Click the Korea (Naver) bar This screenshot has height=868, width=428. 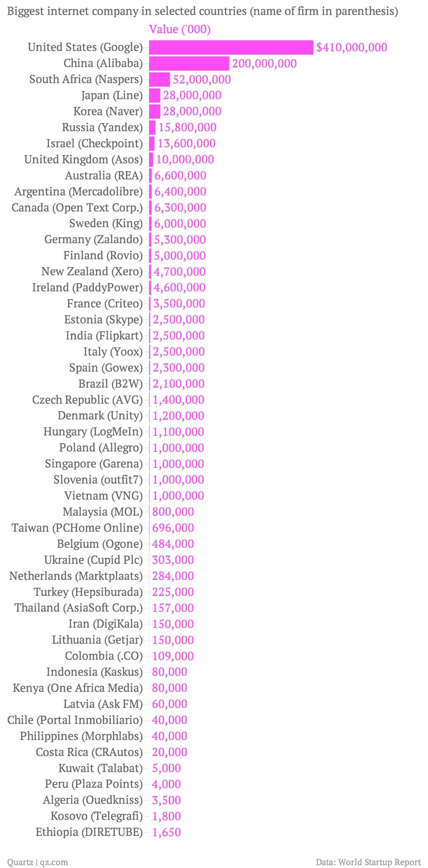[155, 111]
